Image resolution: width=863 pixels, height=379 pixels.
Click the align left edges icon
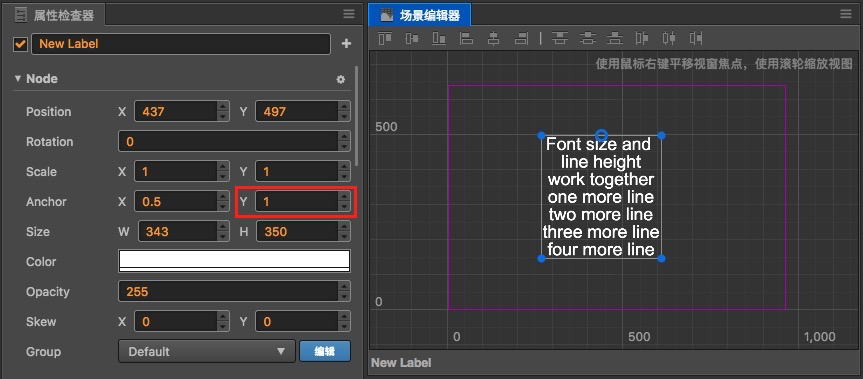(466, 38)
